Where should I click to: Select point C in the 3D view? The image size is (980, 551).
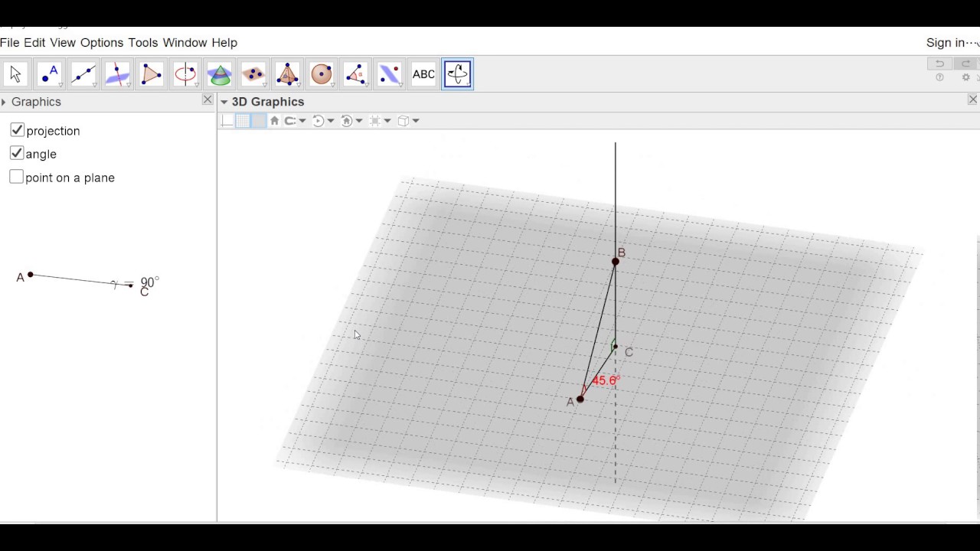pos(615,347)
